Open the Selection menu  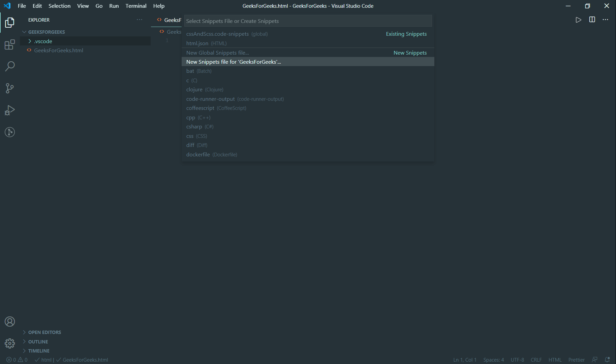(x=59, y=6)
